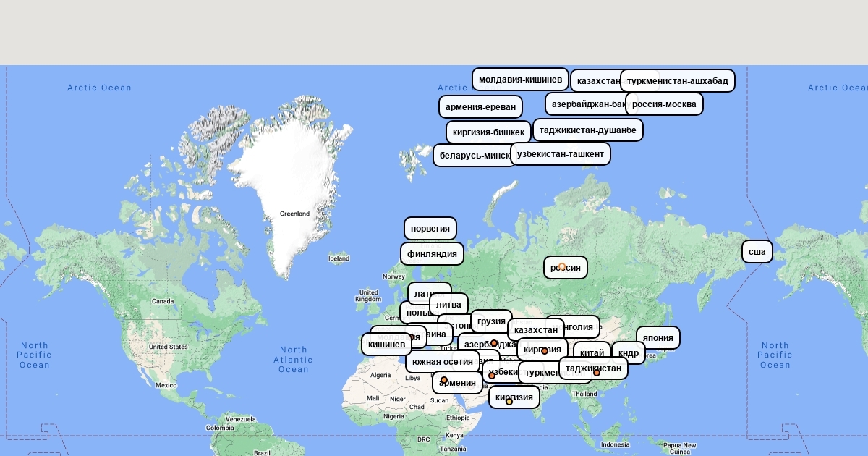Click the orange marker on the таджикистан label
This screenshot has width=868, height=456.
pyautogui.click(x=597, y=373)
